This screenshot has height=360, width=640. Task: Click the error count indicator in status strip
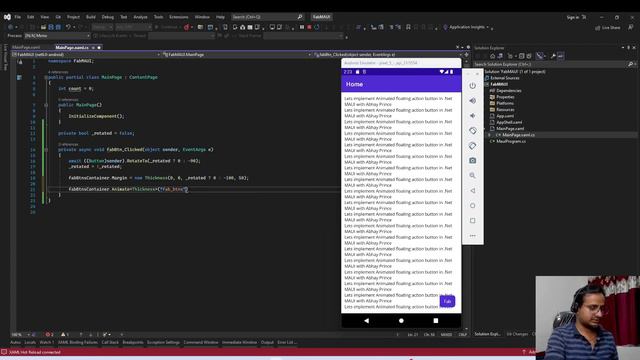pyautogui.click(x=49, y=335)
